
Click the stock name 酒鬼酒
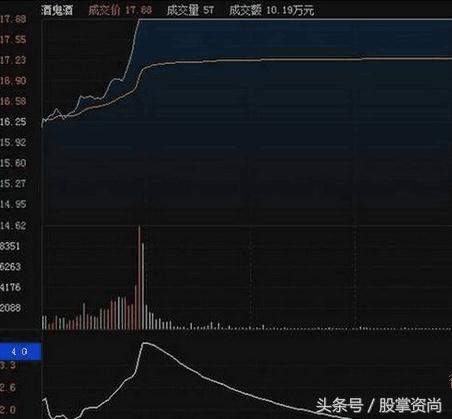coord(57,10)
